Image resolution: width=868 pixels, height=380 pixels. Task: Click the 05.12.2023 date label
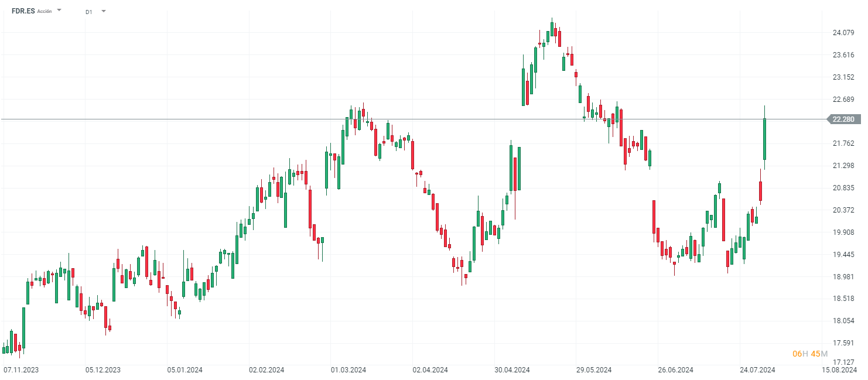pyautogui.click(x=103, y=370)
